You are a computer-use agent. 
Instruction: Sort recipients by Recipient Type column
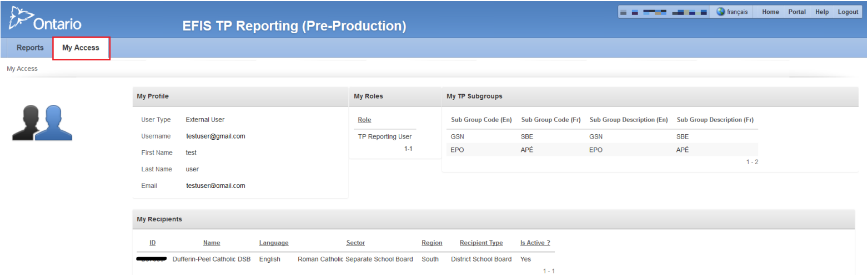[481, 243]
